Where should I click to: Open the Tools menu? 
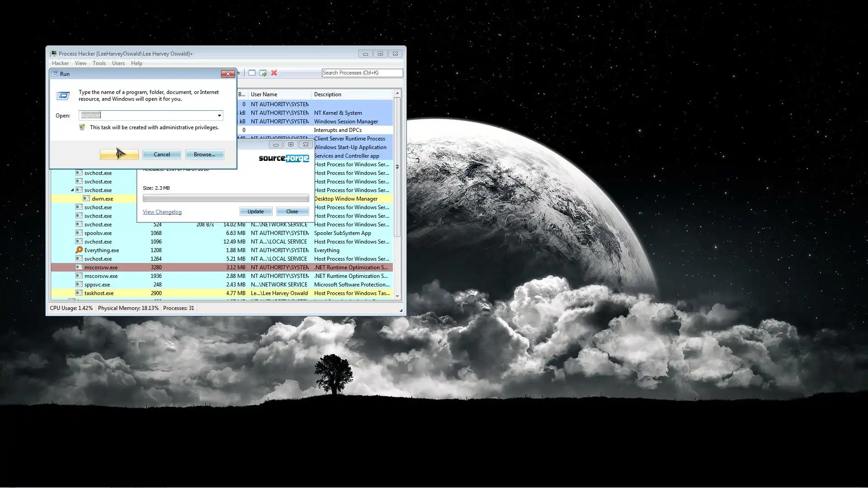99,63
